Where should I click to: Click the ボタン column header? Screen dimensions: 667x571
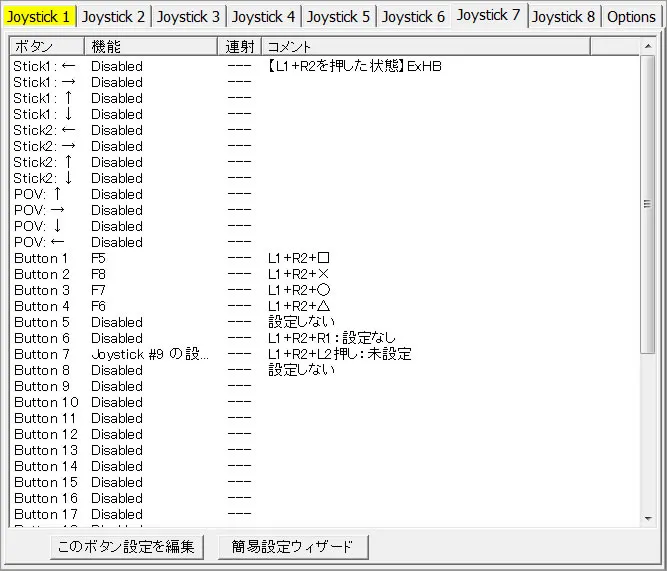point(47,46)
